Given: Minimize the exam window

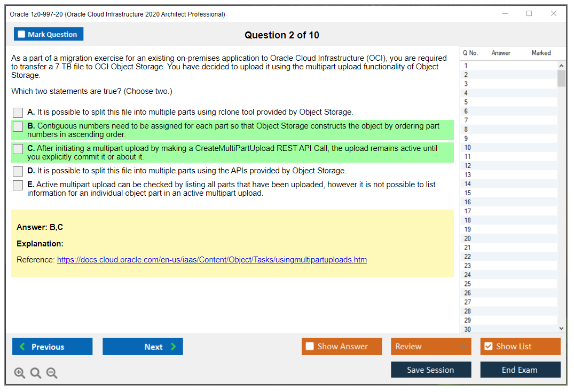Looking at the screenshot, I should point(505,14).
